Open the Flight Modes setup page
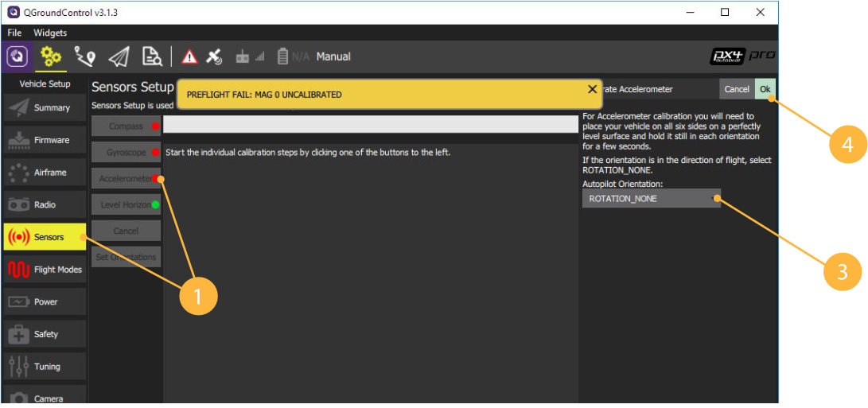868x408 pixels. point(45,270)
